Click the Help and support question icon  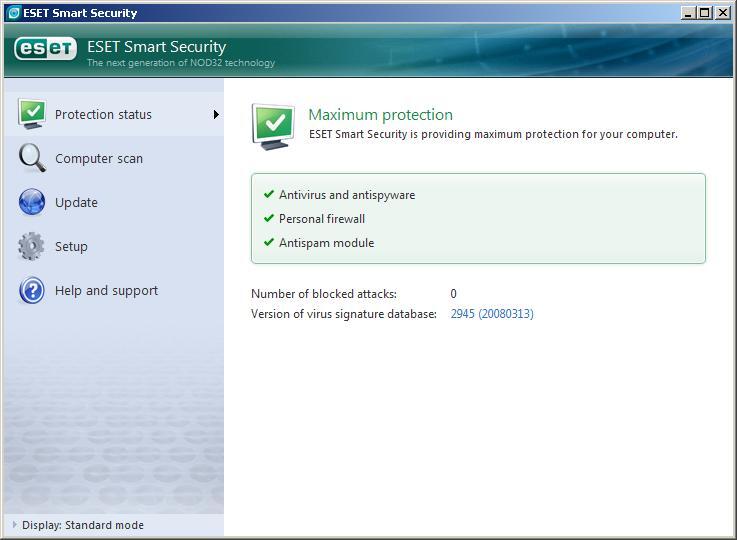pos(32,290)
